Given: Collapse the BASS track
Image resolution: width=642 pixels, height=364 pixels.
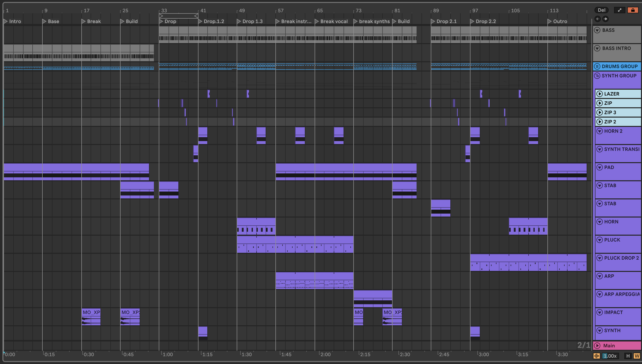Looking at the screenshot, I should coord(597,30).
